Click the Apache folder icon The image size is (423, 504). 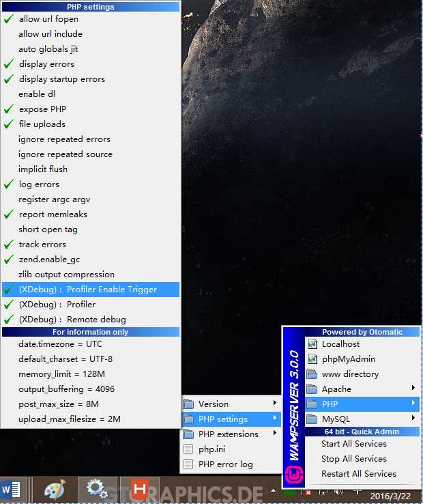coord(312,389)
